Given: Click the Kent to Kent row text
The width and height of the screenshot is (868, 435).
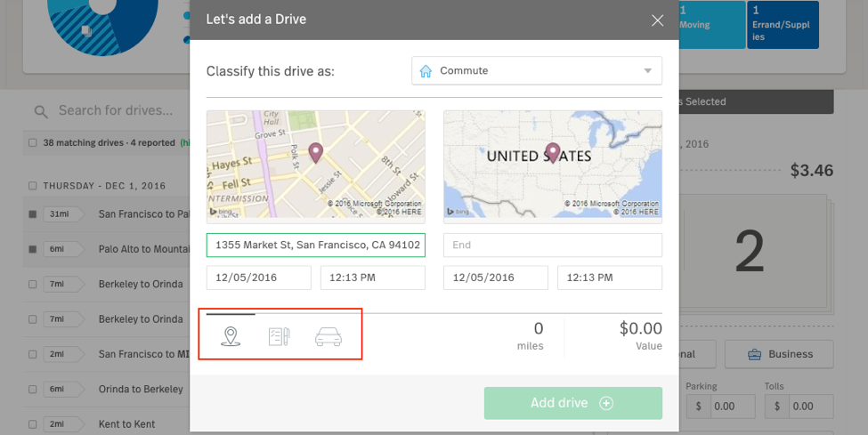Looking at the screenshot, I should point(126,424).
